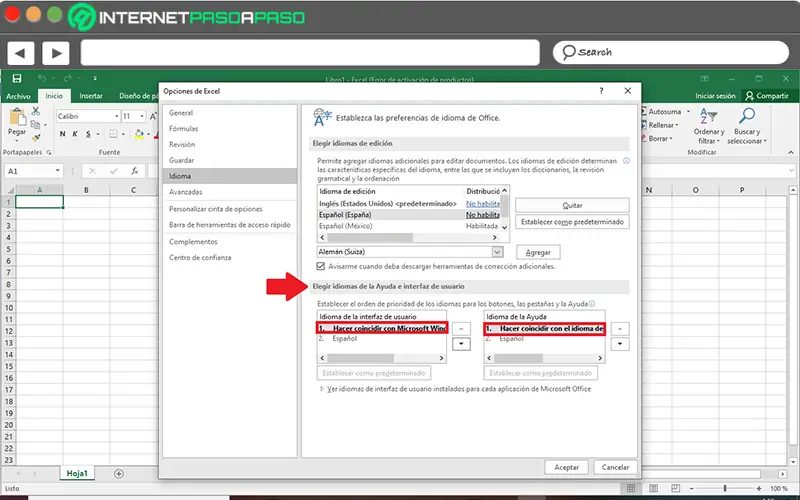
Task: Click the Normal view icon in status bar
Action: coord(631,488)
